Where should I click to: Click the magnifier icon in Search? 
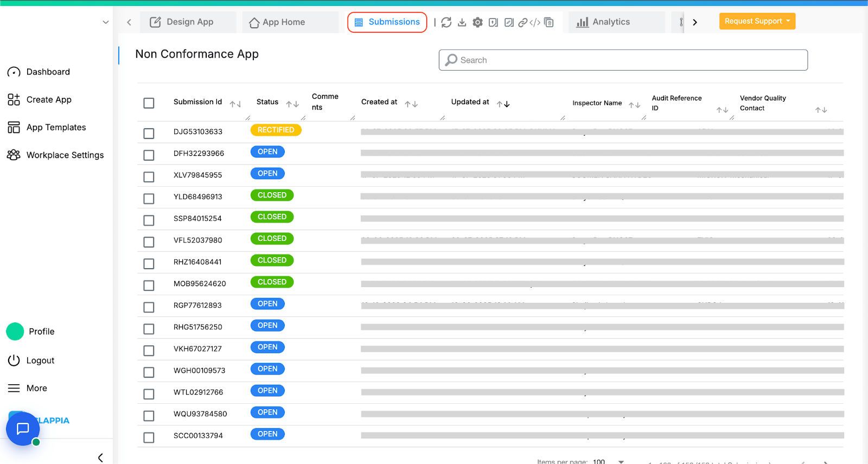(451, 60)
